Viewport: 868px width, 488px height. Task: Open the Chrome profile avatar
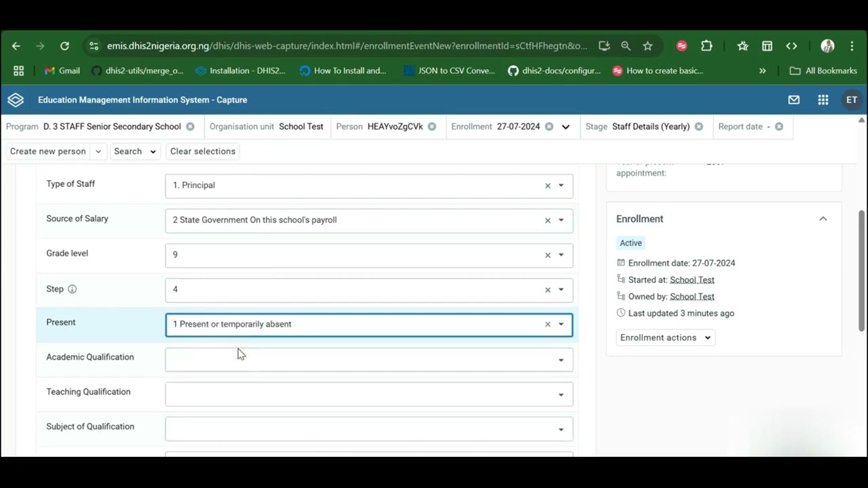point(827,46)
